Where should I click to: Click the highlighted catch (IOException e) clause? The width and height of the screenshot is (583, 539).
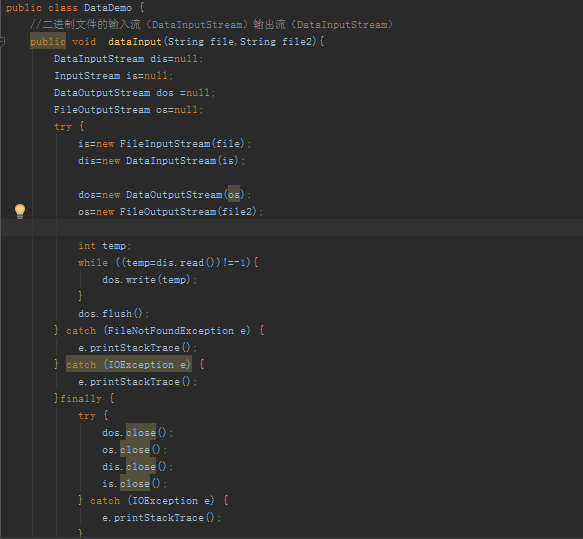129,365
